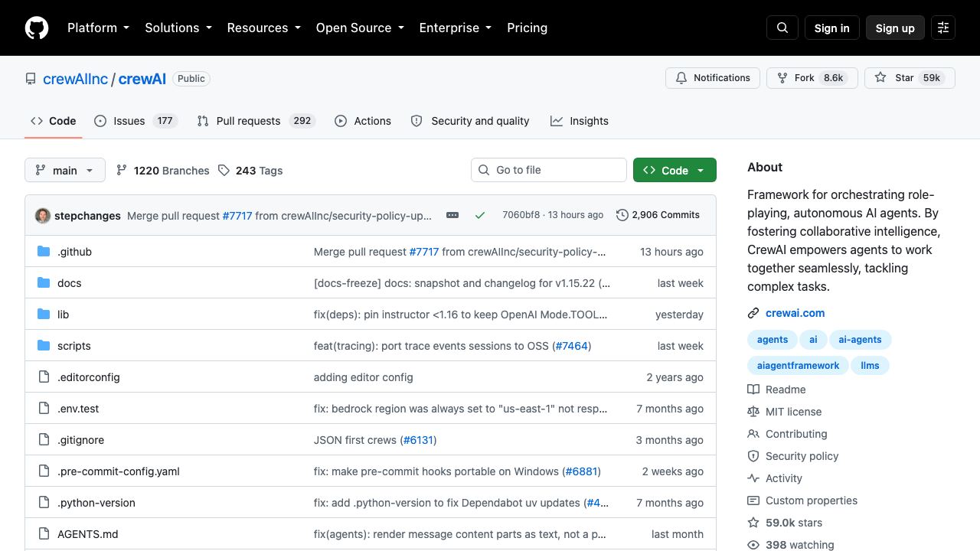Click the .gitignore file icon
This screenshot has height=551, width=980.
coord(44,440)
